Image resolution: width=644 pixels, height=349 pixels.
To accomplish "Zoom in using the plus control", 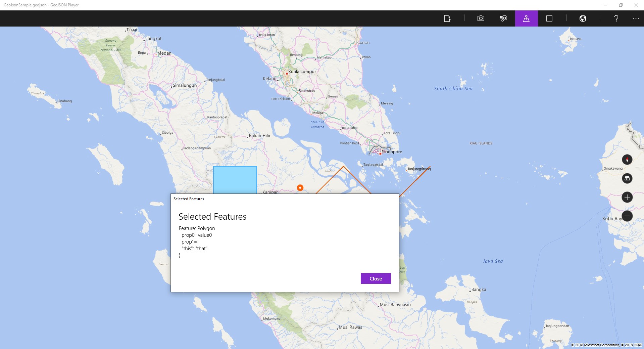I will click(x=627, y=197).
